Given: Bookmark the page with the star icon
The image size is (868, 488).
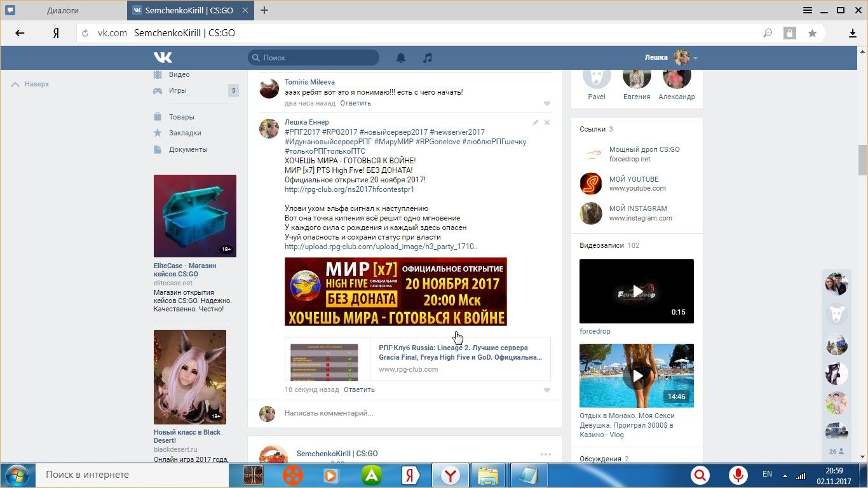Looking at the screenshot, I should point(812,33).
